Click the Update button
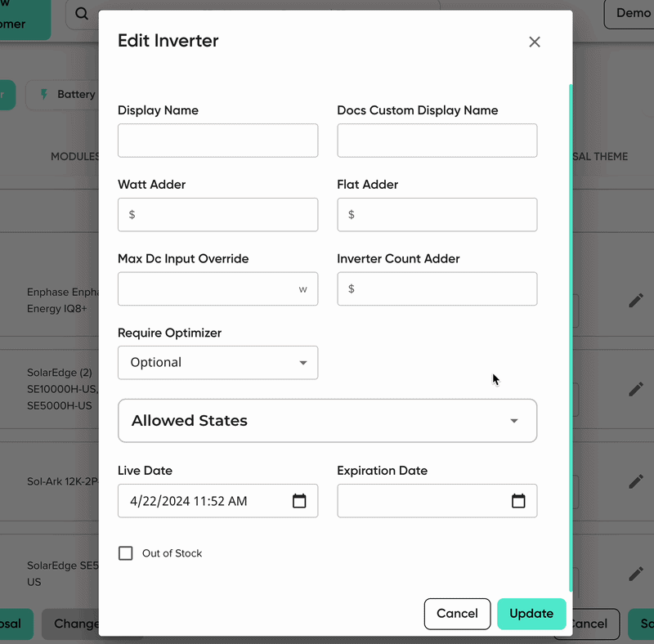This screenshot has height=644, width=654. (x=531, y=614)
